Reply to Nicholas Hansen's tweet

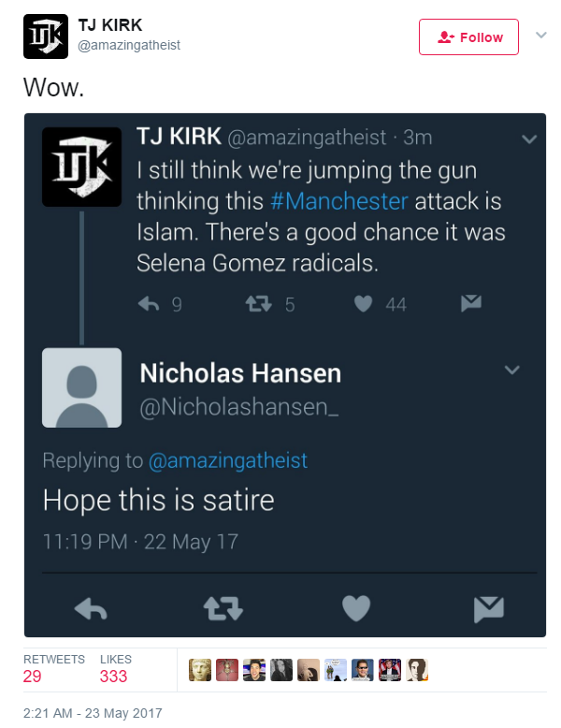pyautogui.click(x=90, y=610)
